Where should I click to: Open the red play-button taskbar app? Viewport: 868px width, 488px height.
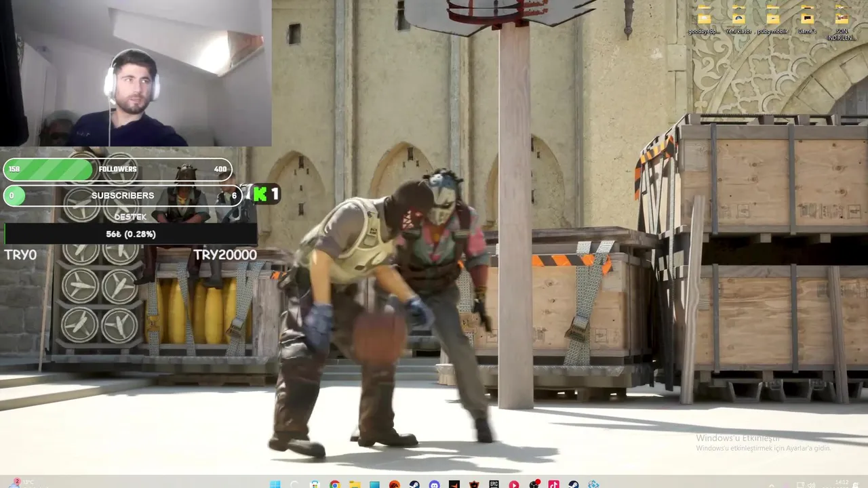pos(514,485)
